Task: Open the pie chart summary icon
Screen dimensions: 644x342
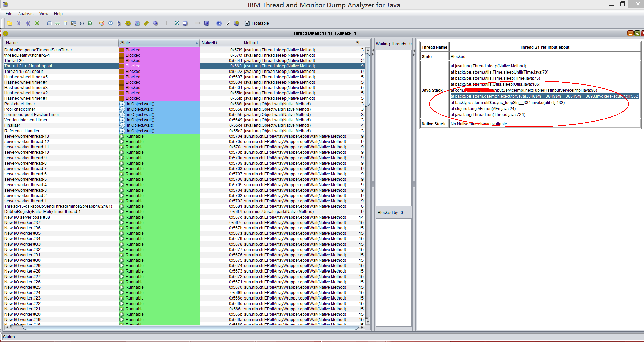Action: pyautogui.click(x=102, y=23)
